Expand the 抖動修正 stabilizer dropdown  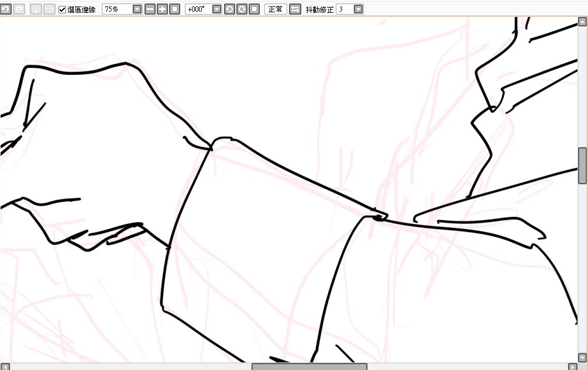coord(358,9)
